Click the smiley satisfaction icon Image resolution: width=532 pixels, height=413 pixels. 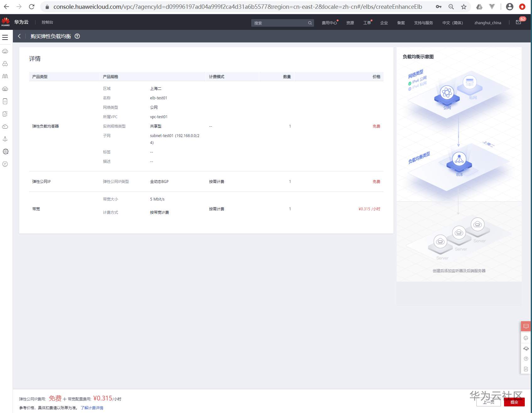(x=526, y=338)
